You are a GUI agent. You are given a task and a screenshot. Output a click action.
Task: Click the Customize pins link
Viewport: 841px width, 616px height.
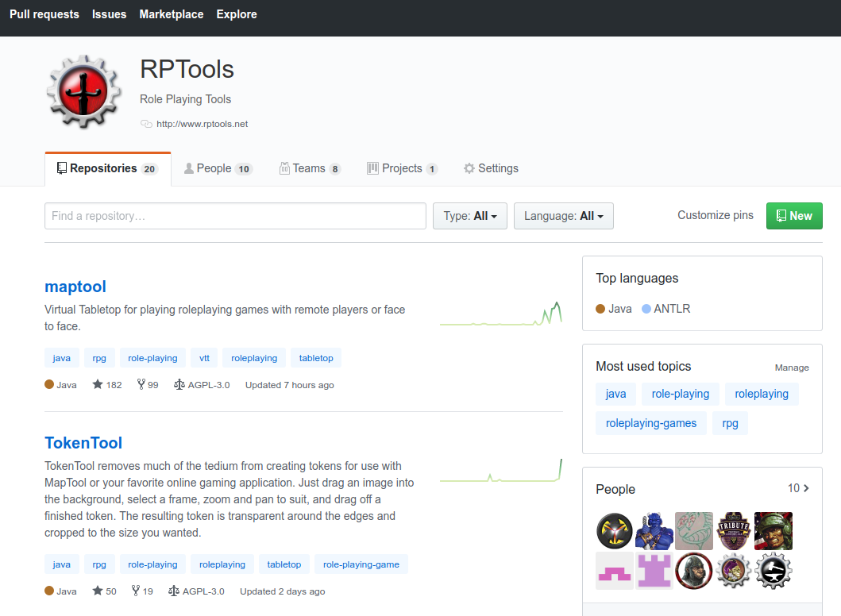point(716,215)
